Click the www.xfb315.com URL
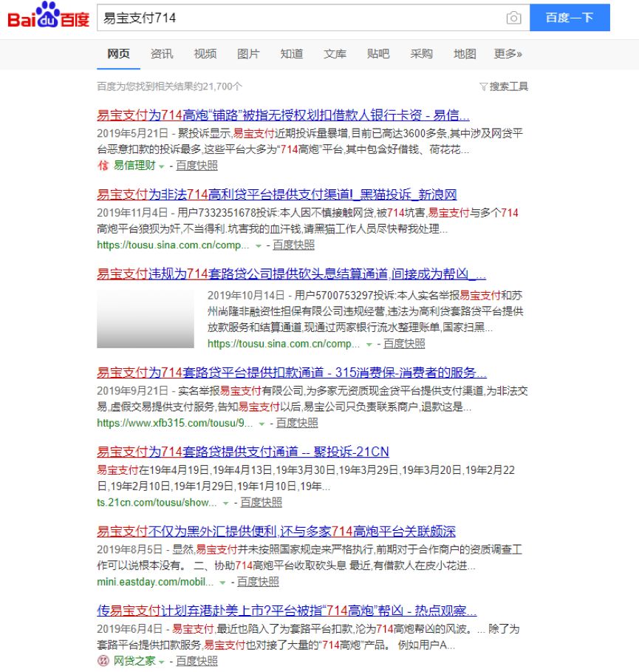Screen dimensions: 639x672 175,423
